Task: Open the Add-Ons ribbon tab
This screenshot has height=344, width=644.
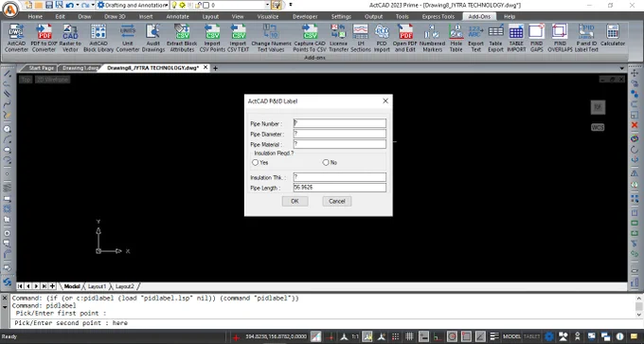Action: pos(479,16)
